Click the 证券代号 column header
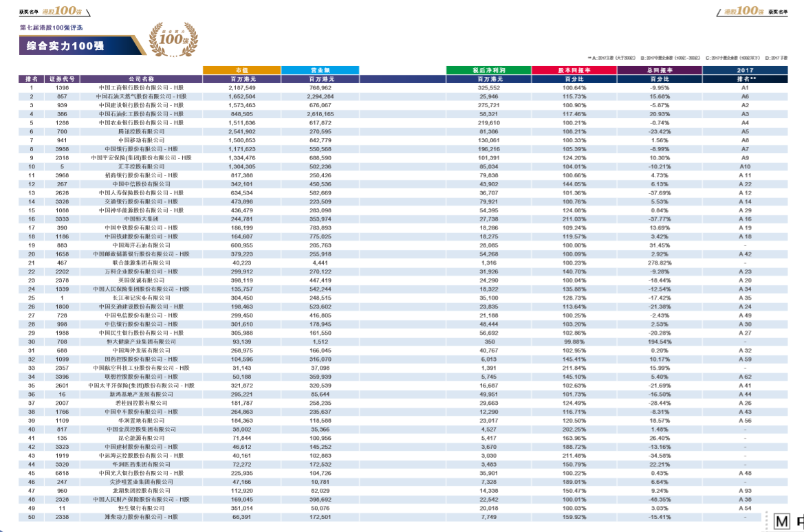This screenshot has width=804, height=532. pyautogui.click(x=63, y=79)
